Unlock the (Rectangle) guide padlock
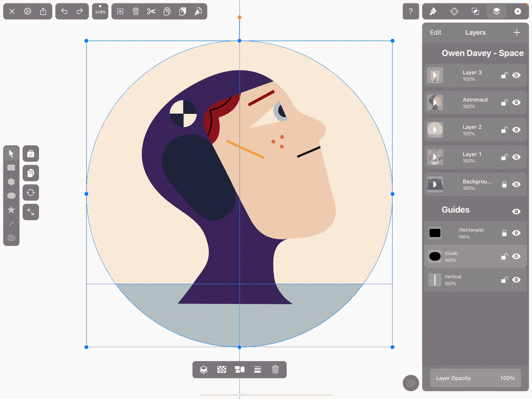The width and height of the screenshot is (532, 399). pos(504,233)
